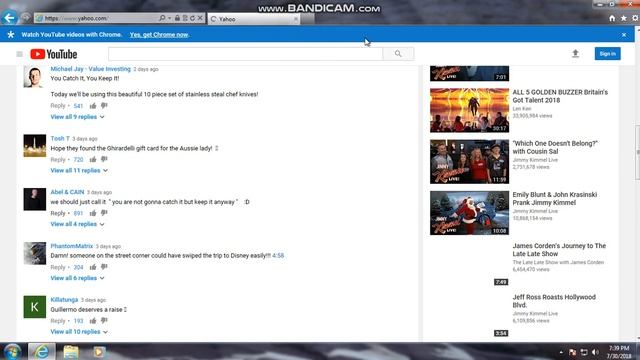Reply to PhantomMatrix's comment
Screen dimensions: 640x360
(x=58, y=267)
